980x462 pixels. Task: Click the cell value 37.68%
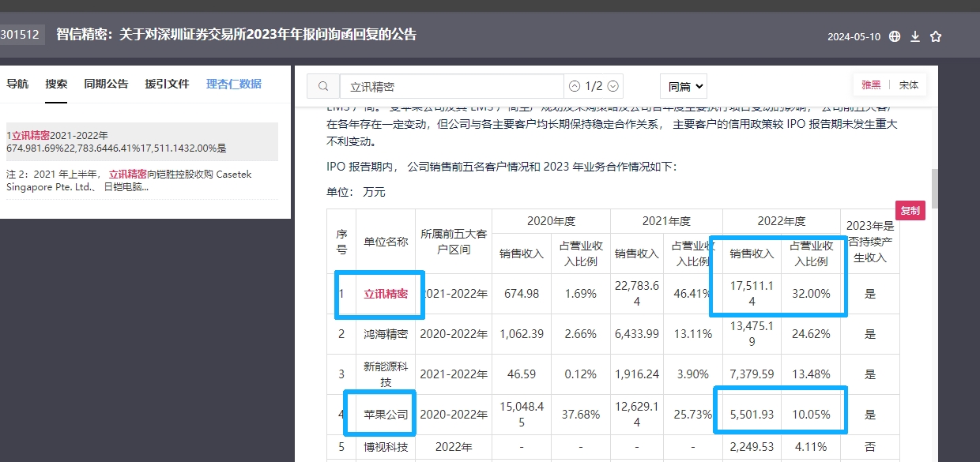point(580,415)
